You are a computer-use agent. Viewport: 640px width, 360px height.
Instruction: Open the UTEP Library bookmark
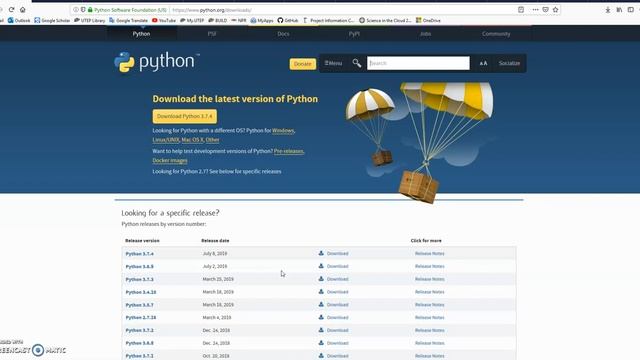89,20
